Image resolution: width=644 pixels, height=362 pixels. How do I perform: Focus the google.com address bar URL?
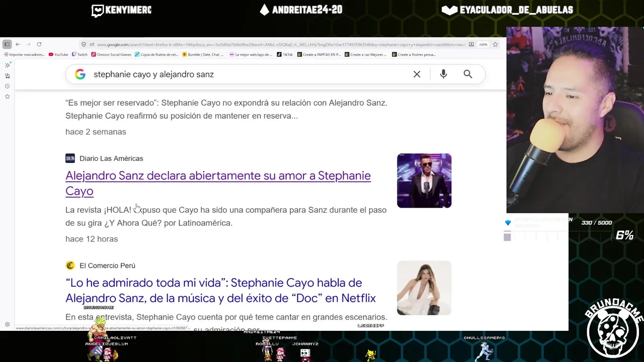pos(281,44)
